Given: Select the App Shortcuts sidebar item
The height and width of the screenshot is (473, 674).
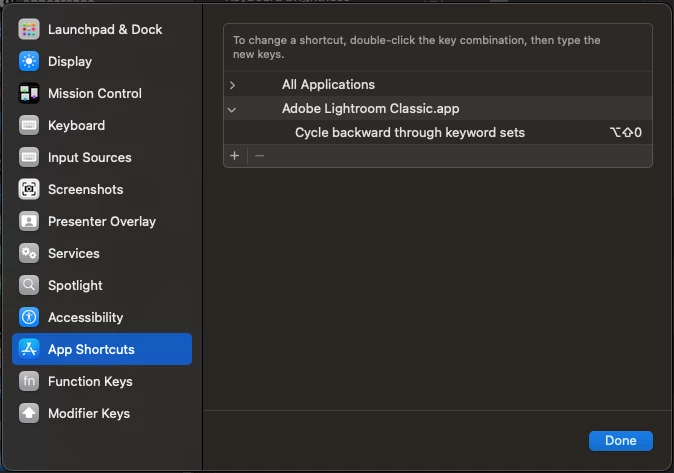Looking at the screenshot, I should [91, 349].
